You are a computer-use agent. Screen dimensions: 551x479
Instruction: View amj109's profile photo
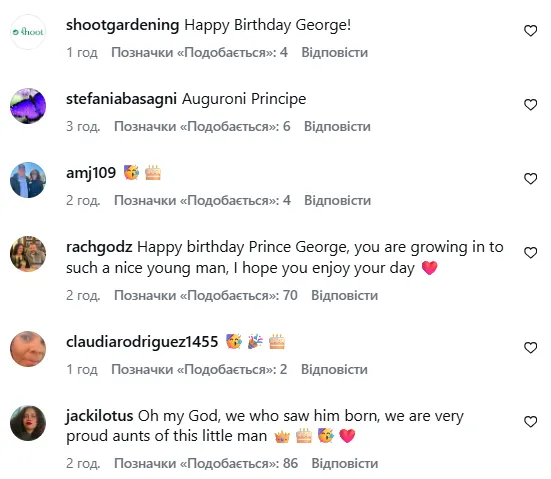pos(28,180)
